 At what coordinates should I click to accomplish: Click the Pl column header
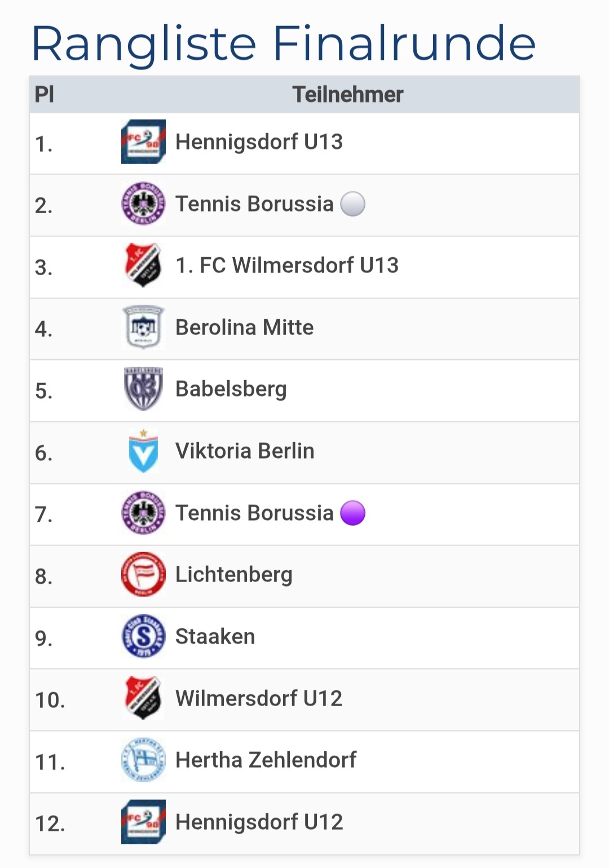coord(45,95)
